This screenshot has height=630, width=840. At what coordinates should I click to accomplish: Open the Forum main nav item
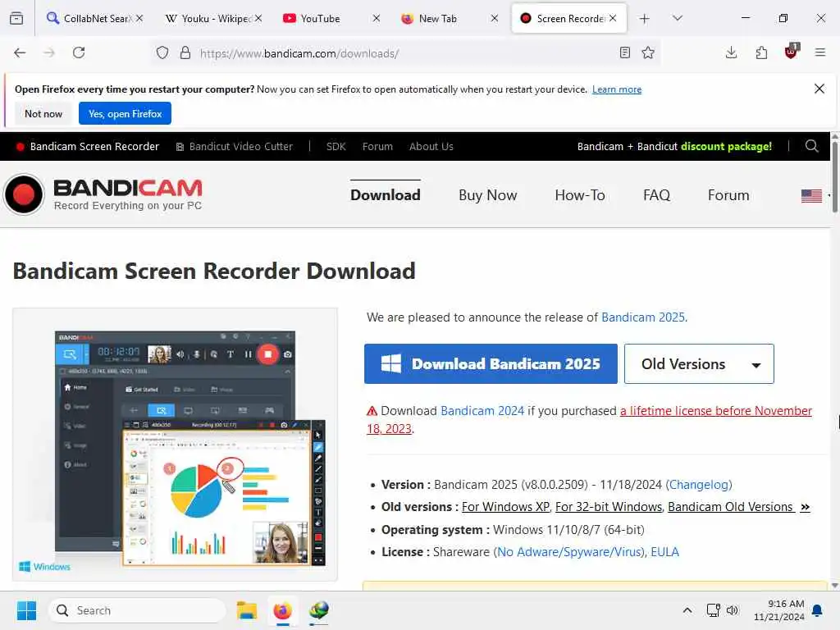coord(728,195)
